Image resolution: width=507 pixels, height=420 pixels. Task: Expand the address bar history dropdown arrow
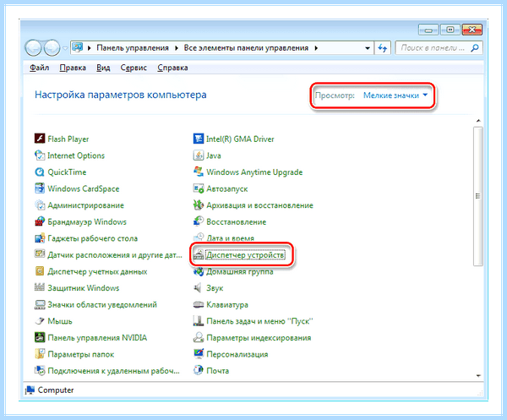pyautogui.click(x=368, y=48)
